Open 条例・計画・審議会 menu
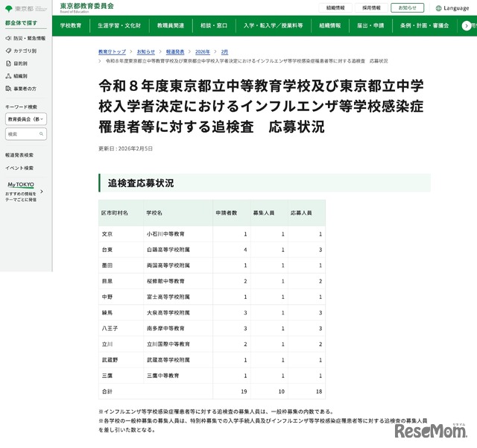This screenshot has height=448, width=477. click(424, 25)
